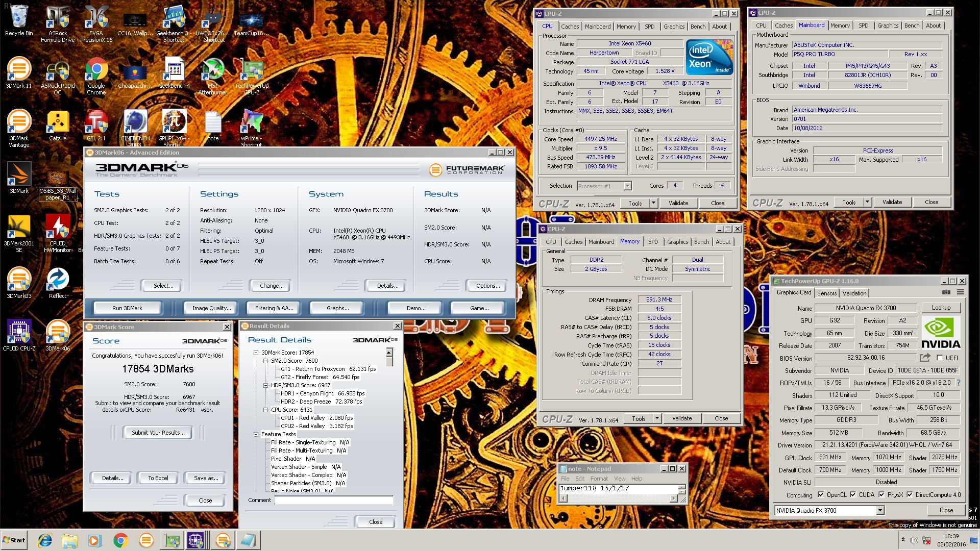Open the 3DMark Vantage desktop icon
Image resolution: width=980 pixels, height=551 pixels.
tap(19, 129)
